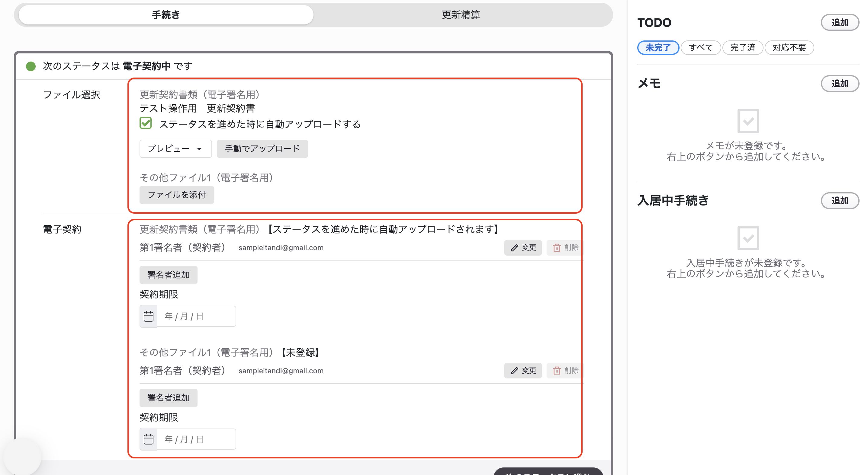This screenshot has width=868, height=475.
Task: Click the 追加 button next to 入居中手続き
Action: tap(840, 201)
